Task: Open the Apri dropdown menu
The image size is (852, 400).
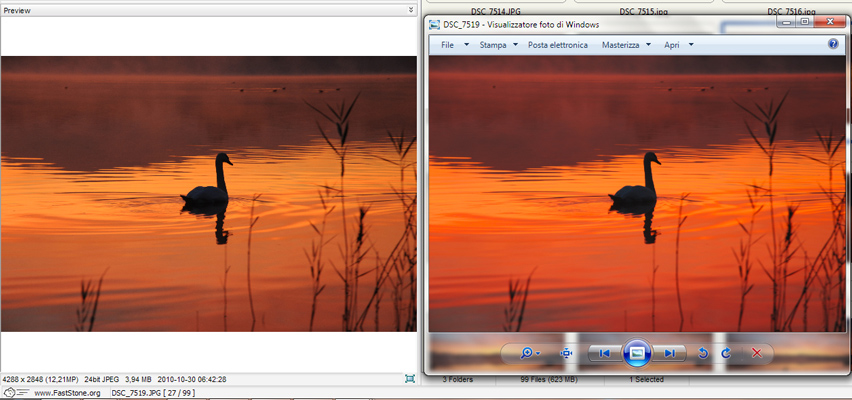Action: click(x=678, y=45)
